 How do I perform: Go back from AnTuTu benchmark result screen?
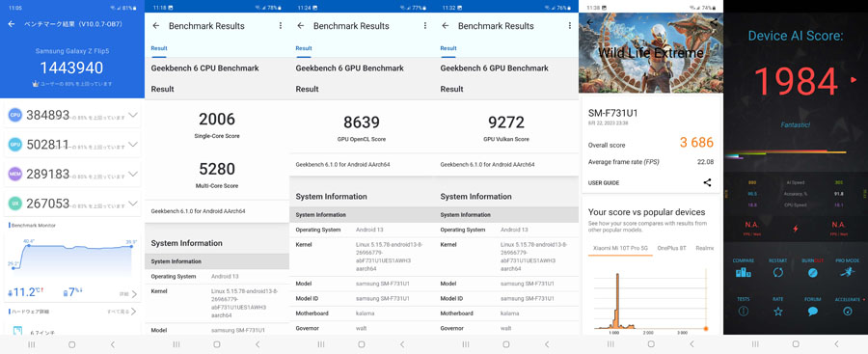pos(12,24)
